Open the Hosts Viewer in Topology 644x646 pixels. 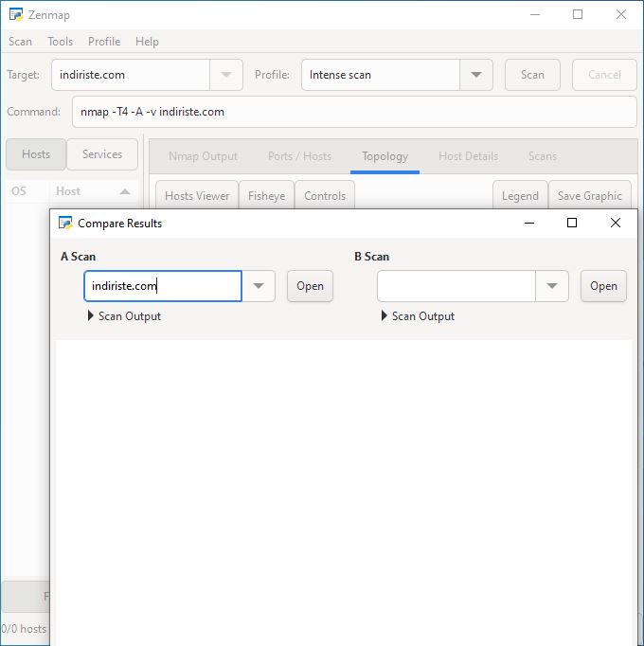tap(197, 196)
